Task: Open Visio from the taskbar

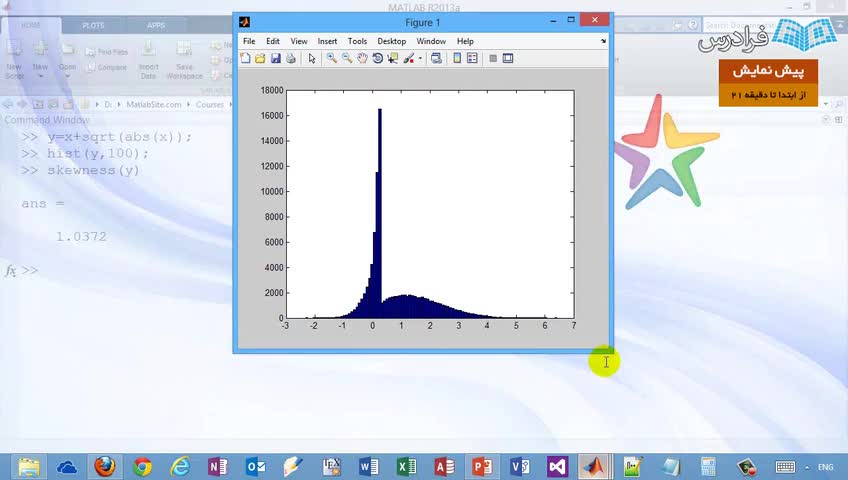Action: (520, 467)
